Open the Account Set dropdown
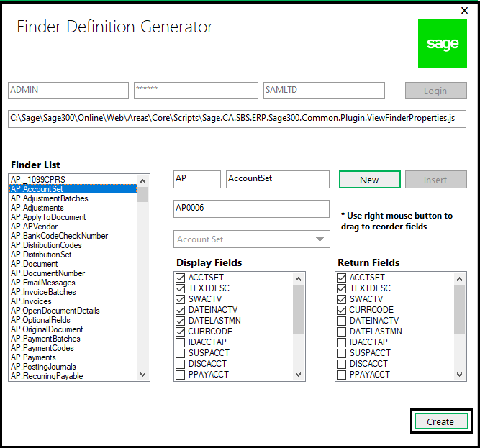The height and width of the screenshot is (448, 480). click(251, 239)
